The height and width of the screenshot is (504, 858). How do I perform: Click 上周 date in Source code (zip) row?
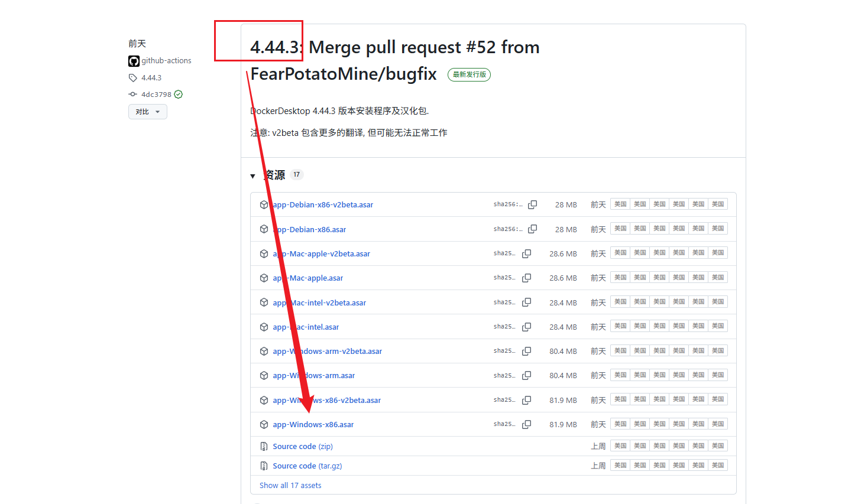(x=598, y=446)
